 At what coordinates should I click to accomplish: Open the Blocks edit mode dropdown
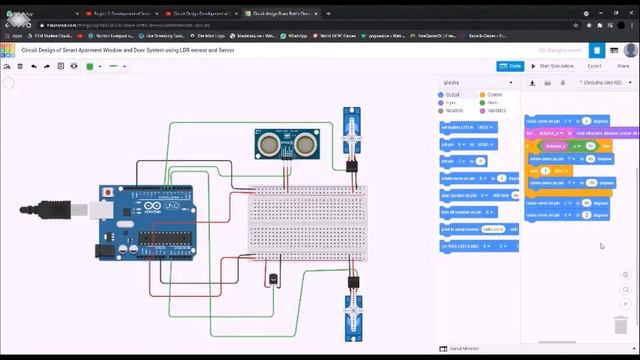(x=478, y=82)
